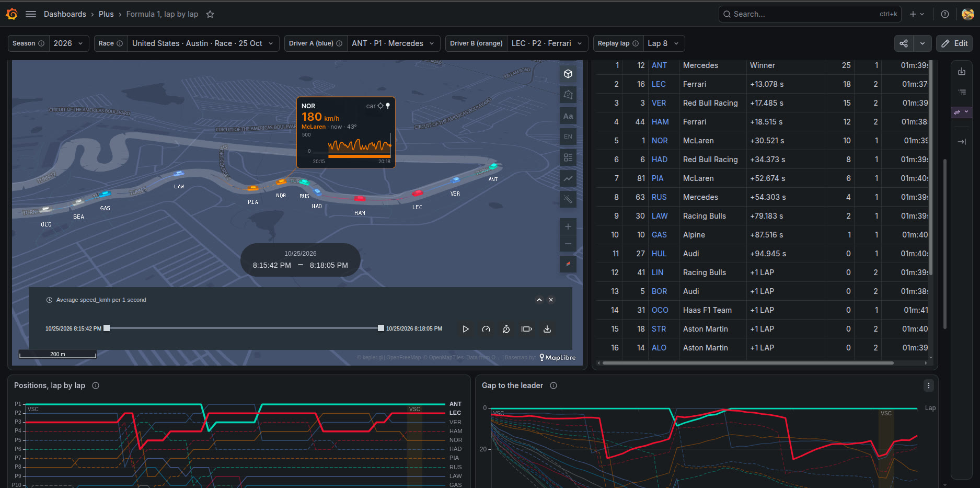Click the time slider start handle
The width and height of the screenshot is (980, 488).
tap(107, 328)
